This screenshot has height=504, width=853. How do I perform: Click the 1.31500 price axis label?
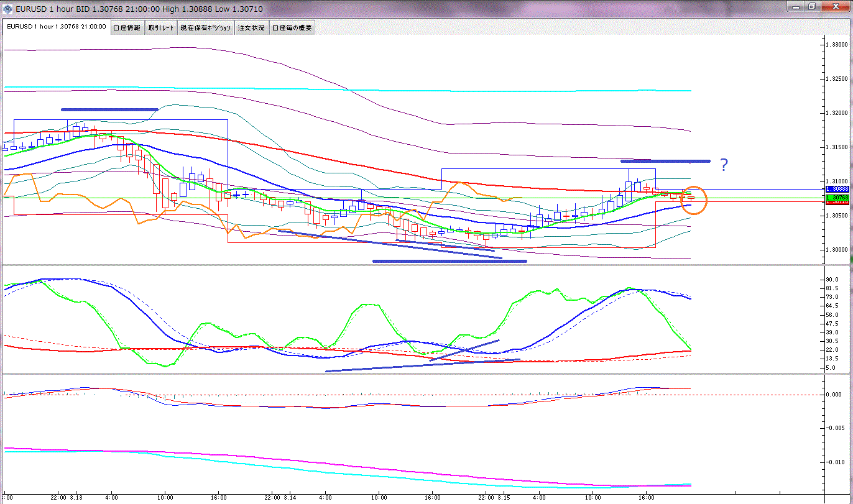click(836, 147)
